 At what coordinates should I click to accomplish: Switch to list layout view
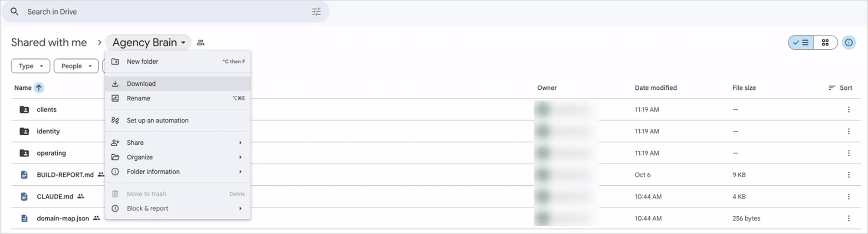tap(801, 42)
